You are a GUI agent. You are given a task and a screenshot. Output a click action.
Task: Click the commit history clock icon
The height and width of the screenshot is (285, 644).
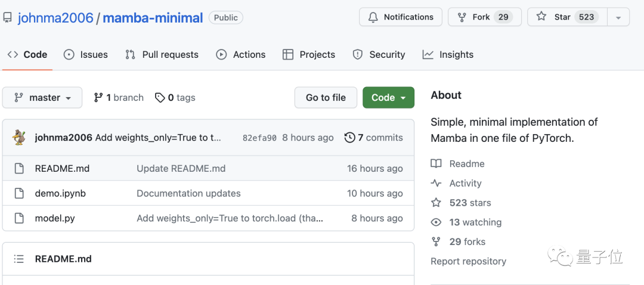point(350,138)
